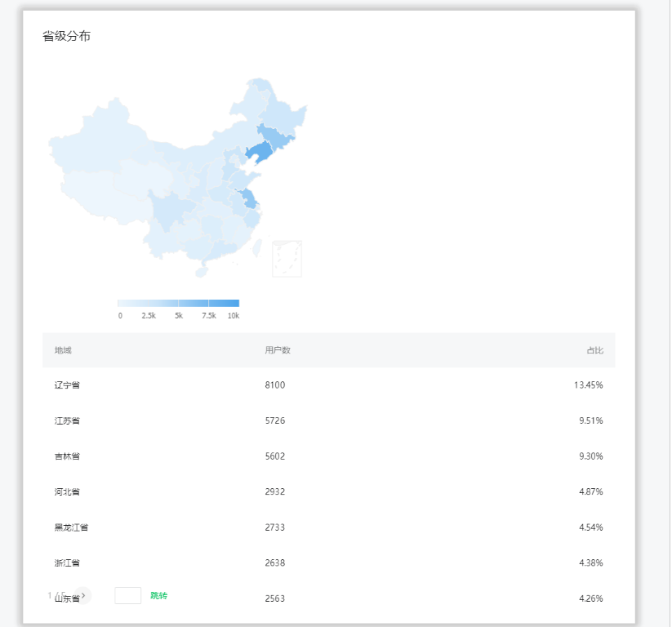672x627 pixels.
Task: Click the user count 2932
Action: [274, 491]
